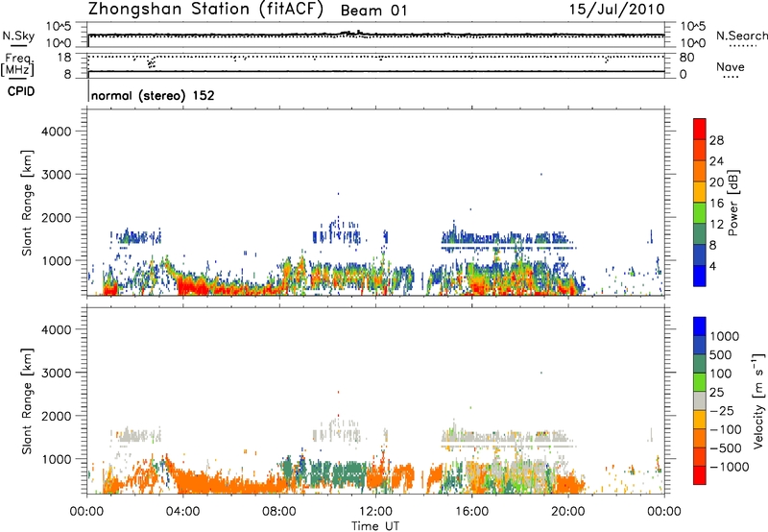Click the date "15/Jul/2010"
Viewport: 768px width, 532px height.
pos(616,10)
